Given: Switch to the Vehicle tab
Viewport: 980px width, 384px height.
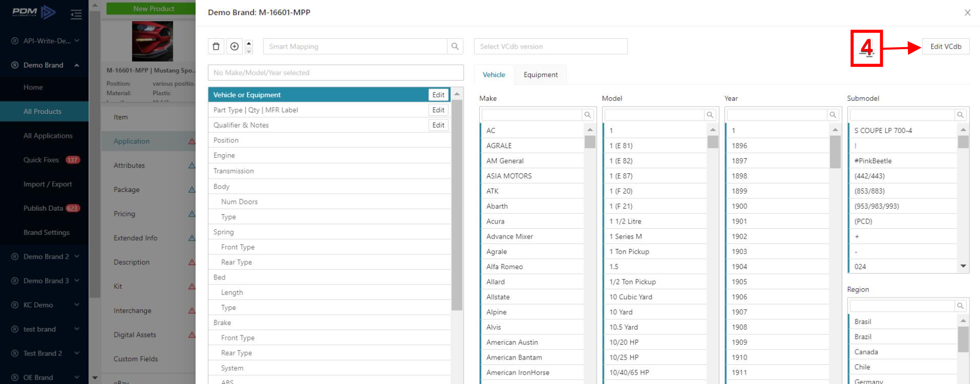Looking at the screenshot, I should [494, 75].
